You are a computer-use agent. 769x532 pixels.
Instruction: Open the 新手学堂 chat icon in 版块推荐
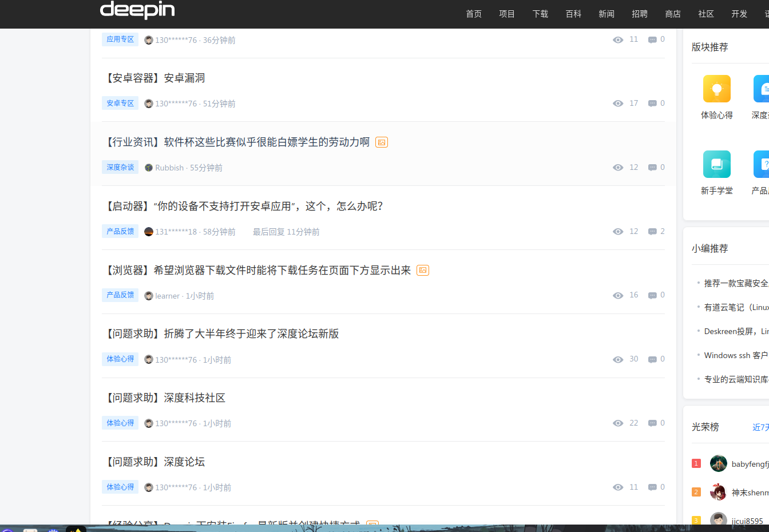[716, 164]
